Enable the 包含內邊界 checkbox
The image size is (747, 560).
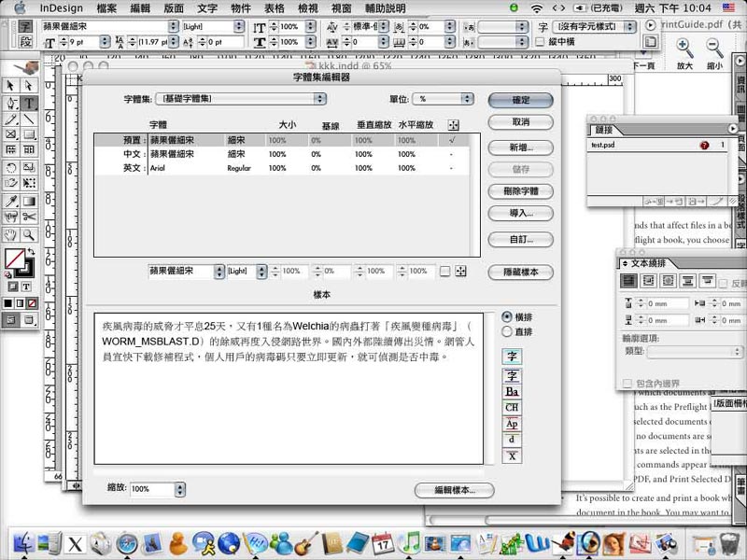(x=627, y=384)
